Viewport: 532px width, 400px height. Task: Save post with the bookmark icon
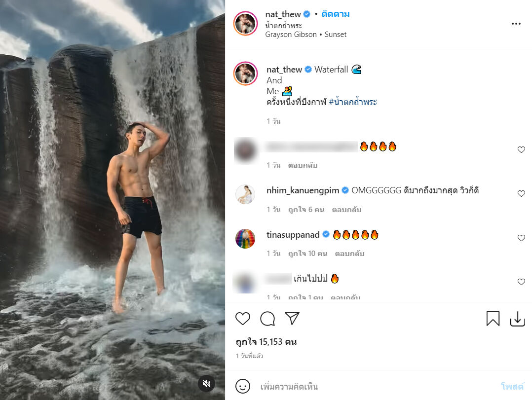[x=493, y=319]
